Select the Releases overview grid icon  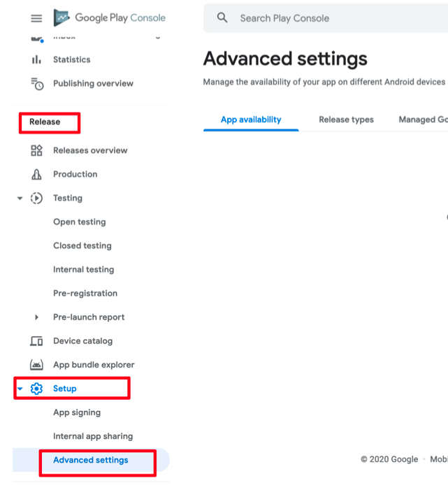36,151
